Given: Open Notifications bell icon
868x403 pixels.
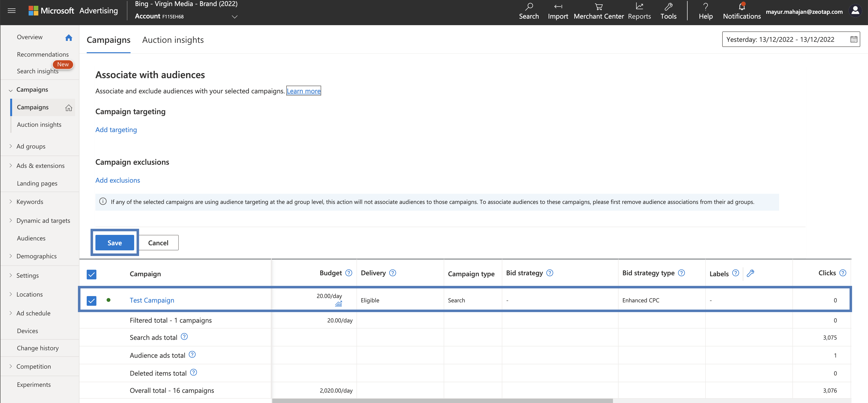Looking at the screenshot, I should 741,6.
